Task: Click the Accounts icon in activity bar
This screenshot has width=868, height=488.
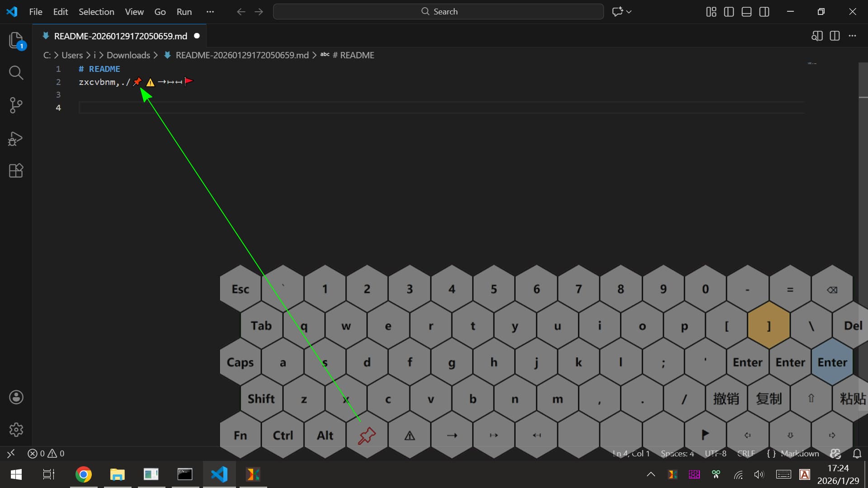Action: (x=16, y=397)
